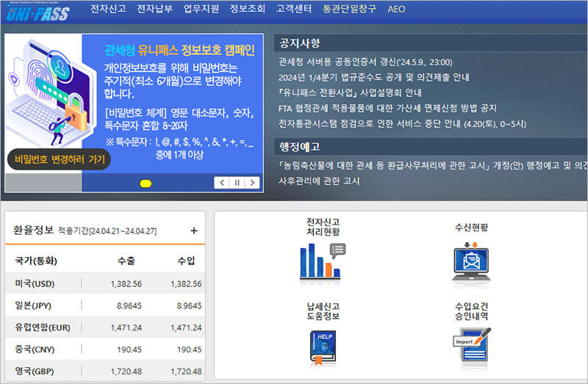Open the 납세신고 도움정보 HELP book icon
Screen dimensions: 588x384
pyautogui.click(x=323, y=347)
